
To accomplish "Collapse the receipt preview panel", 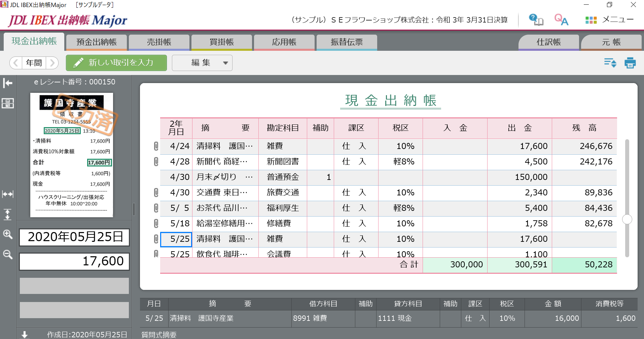I will coord(7,83).
